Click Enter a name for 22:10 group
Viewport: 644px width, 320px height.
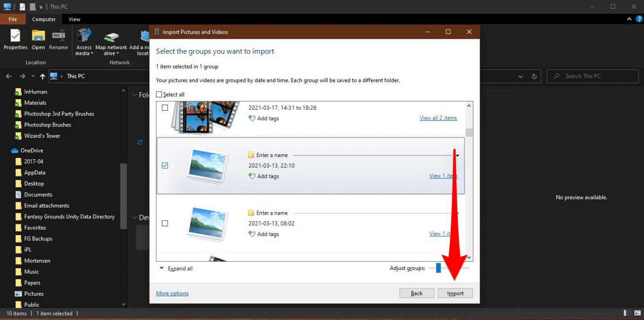[272, 155]
